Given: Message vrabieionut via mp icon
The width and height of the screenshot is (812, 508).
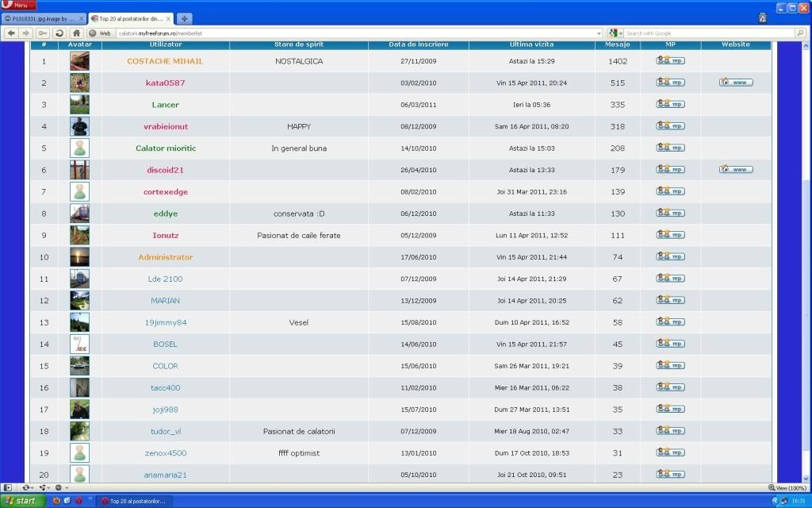Looking at the screenshot, I should coord(671,126).
